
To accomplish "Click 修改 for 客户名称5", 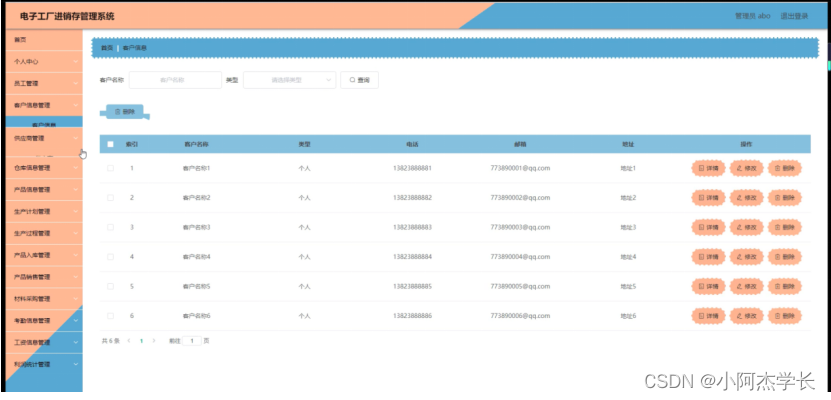I will [x=746, y=287].
